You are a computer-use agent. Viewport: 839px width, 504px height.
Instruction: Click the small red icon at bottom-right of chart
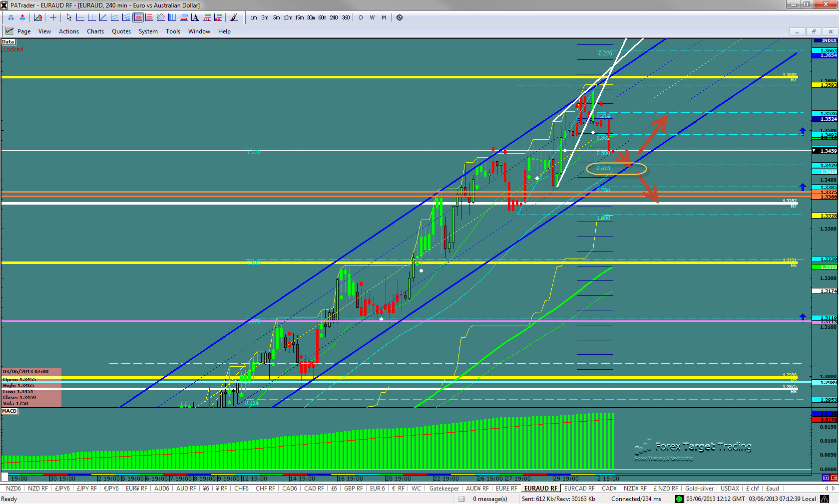[x=834, y=478]
